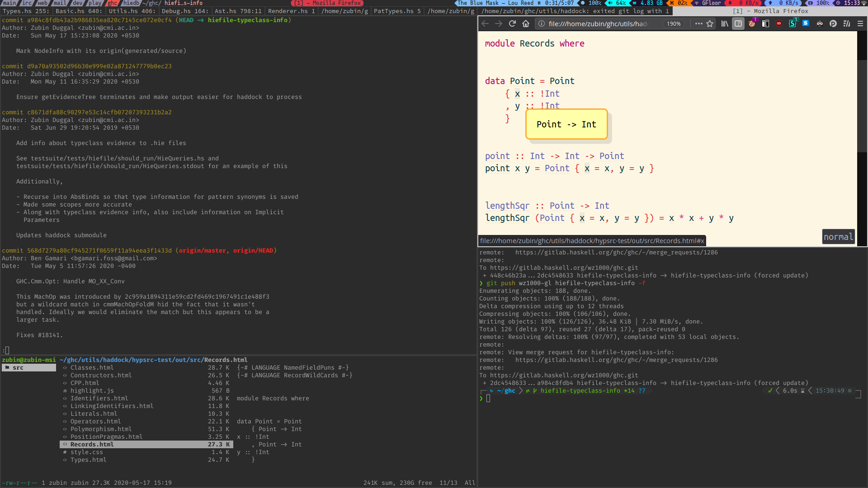Switch to the main workspace
The width and height of the screenshot is (868, 488).
[x=9, y=3]
